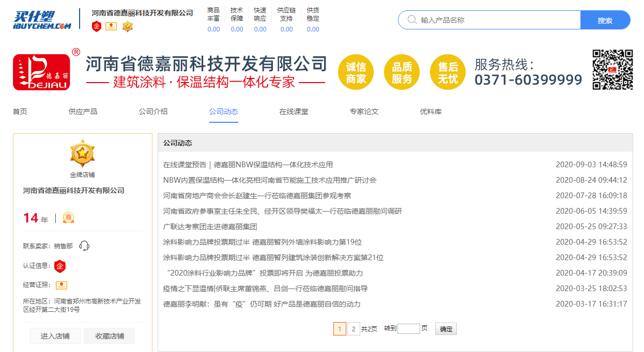
Task: Open news “2020涂料行业影响力品牌”投票即将开启
Action: coord(263,273)
